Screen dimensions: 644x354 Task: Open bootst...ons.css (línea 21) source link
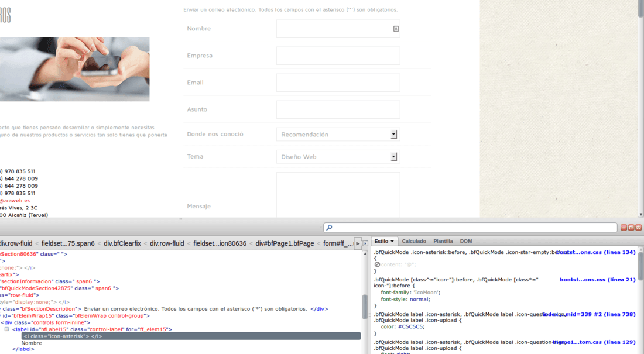tap(598, 280)
